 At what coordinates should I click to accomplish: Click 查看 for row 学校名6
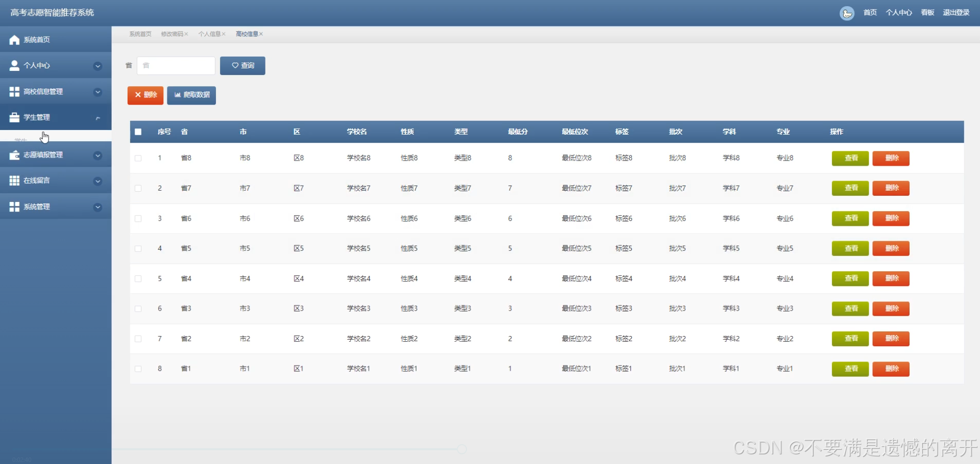pyautogui.click(x=850, y=218)
